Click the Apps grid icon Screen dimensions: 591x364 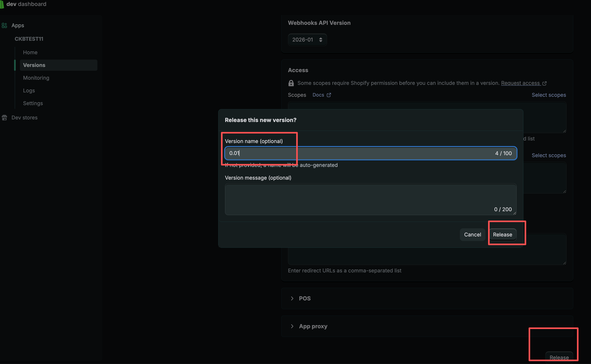point(4,25)
